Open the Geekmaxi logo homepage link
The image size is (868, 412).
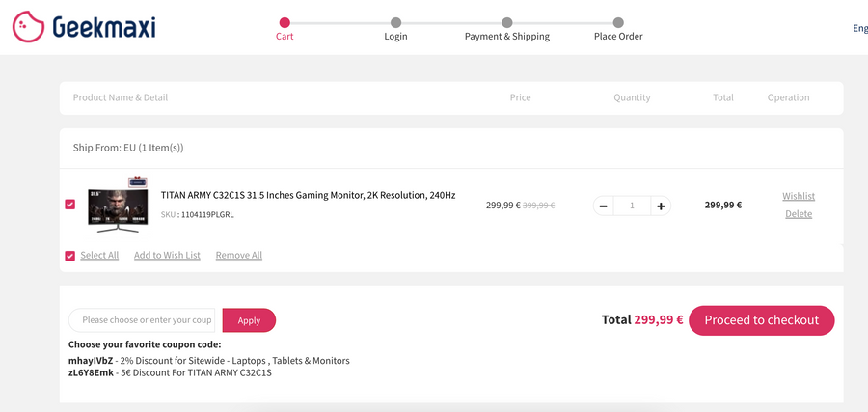pyautogui.click(x=84, y=27)
